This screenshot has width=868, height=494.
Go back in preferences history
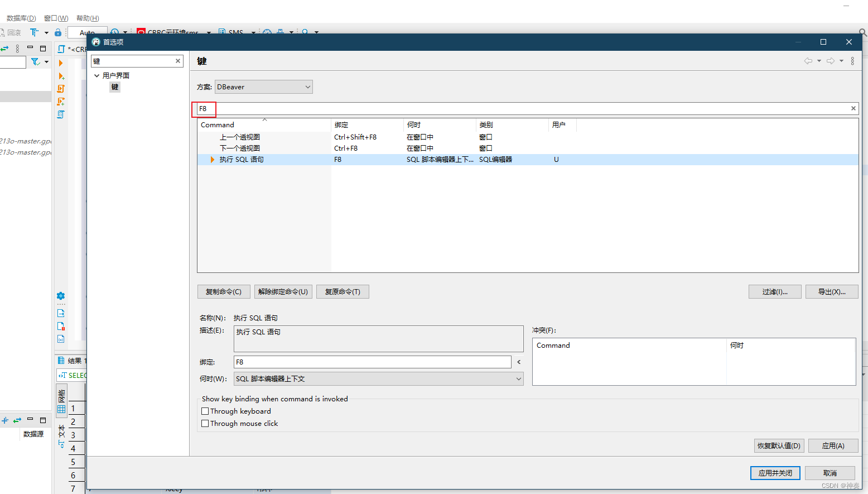point(808,61)
